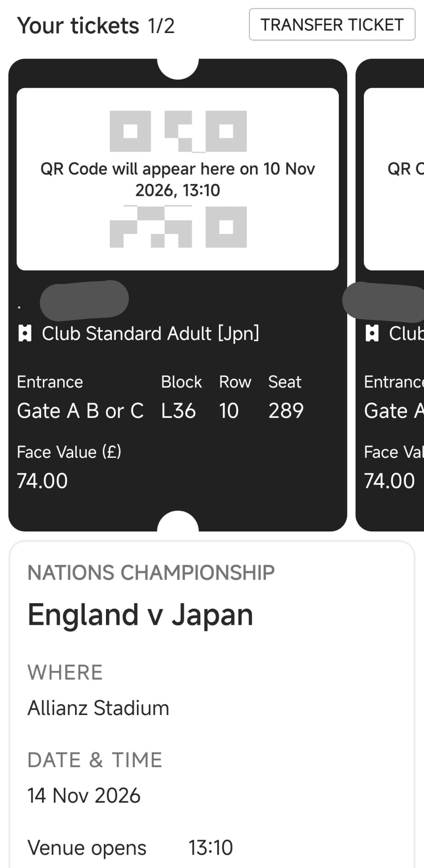This screenshot has height=868, width=424.
Task: Tap the 74.00 face value on first ticket
Action: pyautogui.click(x=42, y=481)
